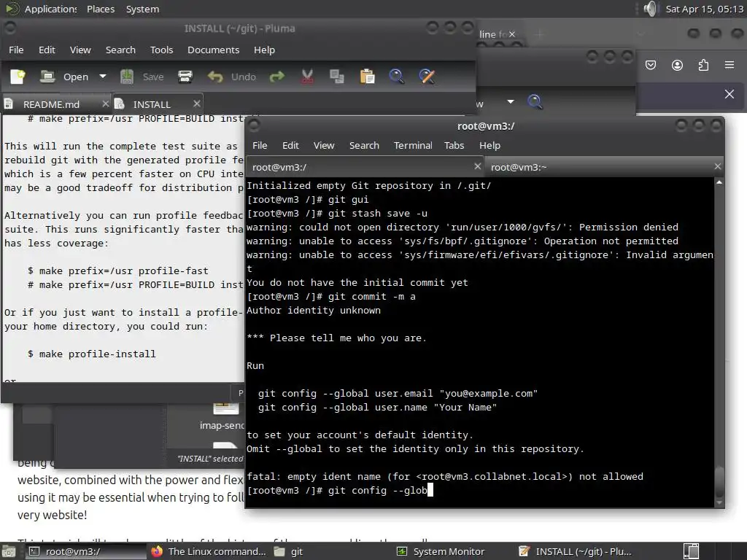Redo edit in Pluma toolbar
Viewport: 747px width, 560px height.
point(276,77)
